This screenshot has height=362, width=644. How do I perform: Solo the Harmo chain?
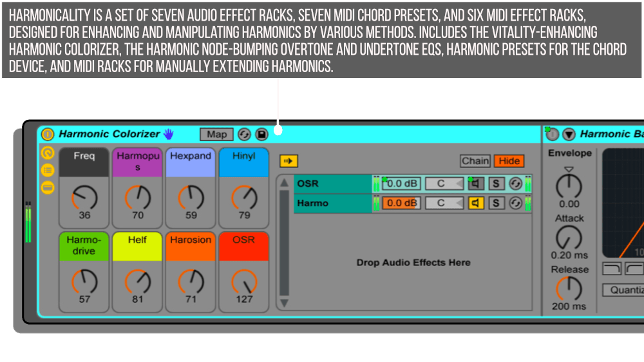click(x=496, y=203)
